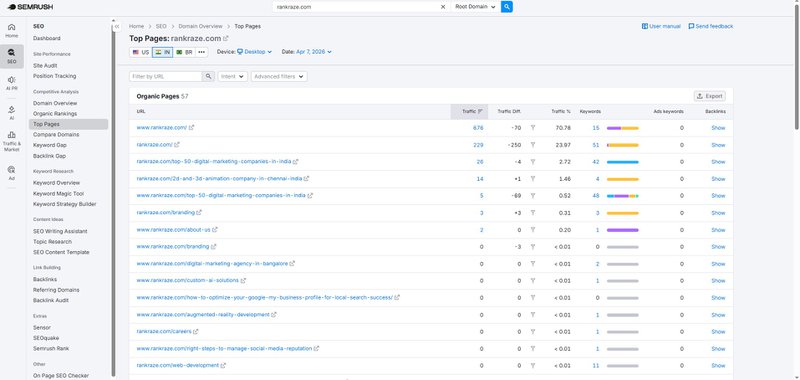Image resolution: width=800 pixels, height=380 pixels.
Task: Click the Filter by URL search icon
Action: 208,77
